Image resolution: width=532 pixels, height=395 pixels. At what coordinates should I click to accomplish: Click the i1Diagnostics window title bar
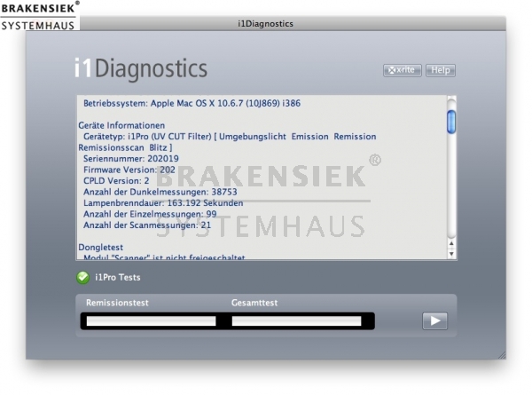pos(265,24)
